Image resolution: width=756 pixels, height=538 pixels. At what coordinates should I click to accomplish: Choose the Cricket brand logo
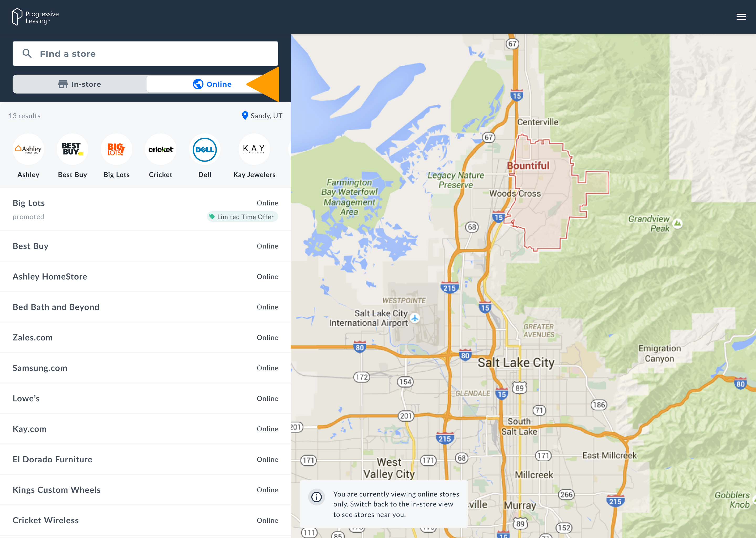(161, 149)
